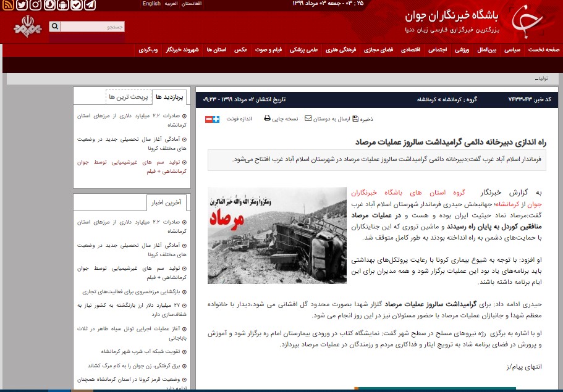Click the news code کد خبر: ۷۴۳۳۰۴۳

click(530, 99)
